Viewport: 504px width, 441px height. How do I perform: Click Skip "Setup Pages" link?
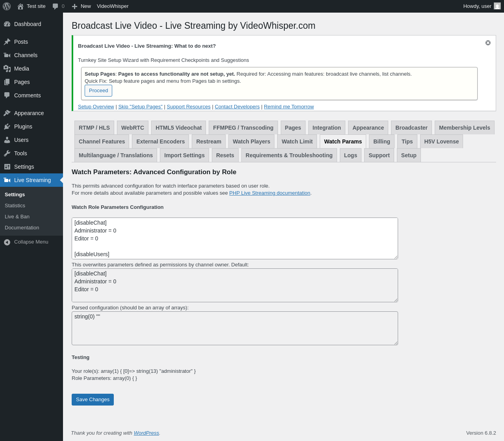point(141,107)
